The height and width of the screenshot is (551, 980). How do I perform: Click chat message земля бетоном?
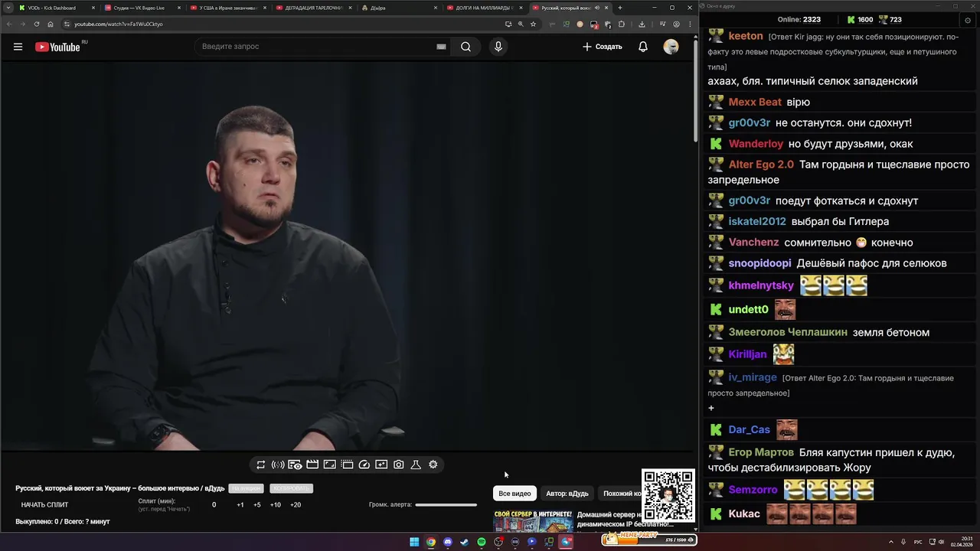pos(890,332)
